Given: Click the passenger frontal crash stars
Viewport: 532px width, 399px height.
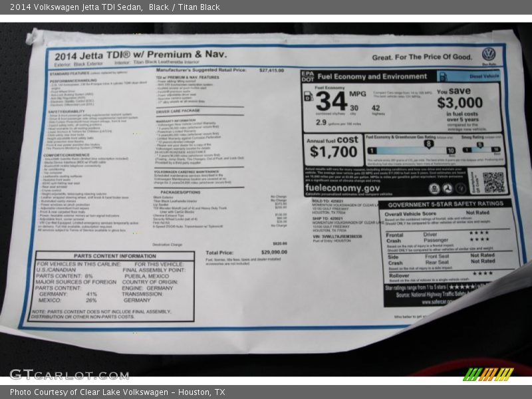Looking at the screenshot, I should (478, 240).
